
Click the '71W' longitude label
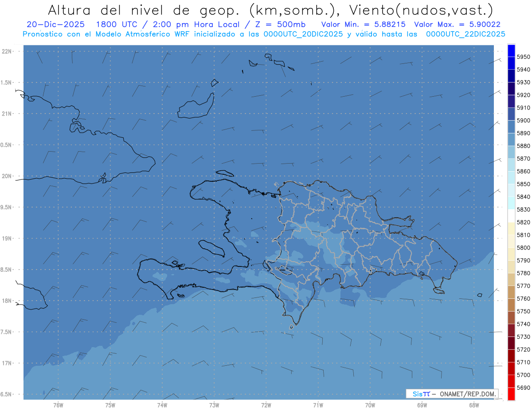pyautogui.click(x=318, y=405)
